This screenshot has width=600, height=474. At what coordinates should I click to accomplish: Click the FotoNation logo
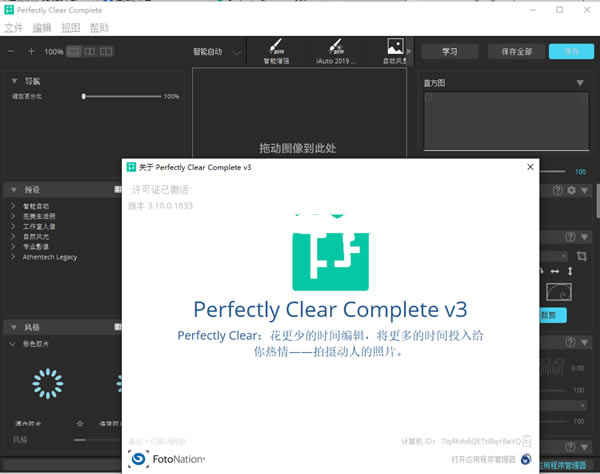coord(167,459)
